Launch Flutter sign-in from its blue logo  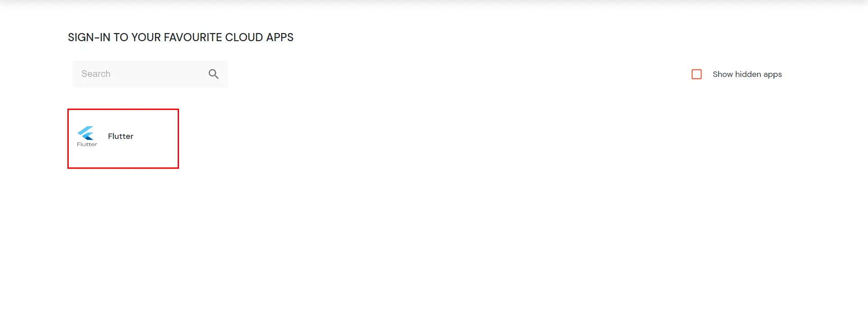pos(86,133)
